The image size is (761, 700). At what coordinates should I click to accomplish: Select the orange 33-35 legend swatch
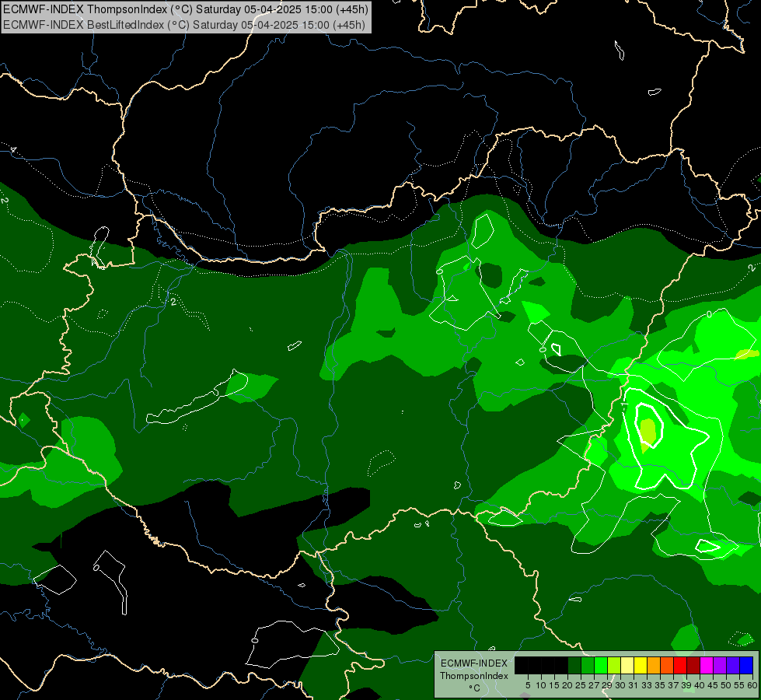[x=654, y=665]
